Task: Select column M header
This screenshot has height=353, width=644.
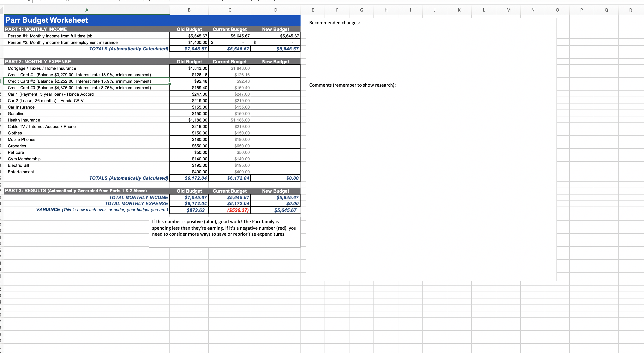Action: click(x=508, y=10)
